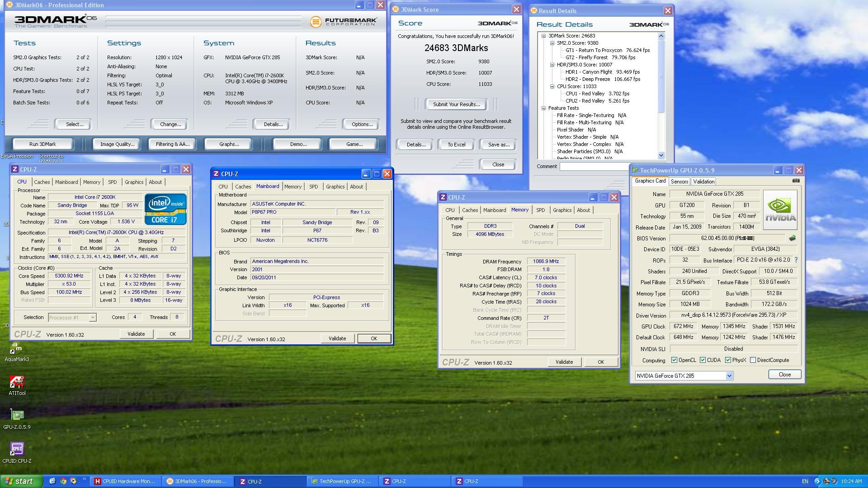Click Close button in GPU-Z

[x=784, y=375]
